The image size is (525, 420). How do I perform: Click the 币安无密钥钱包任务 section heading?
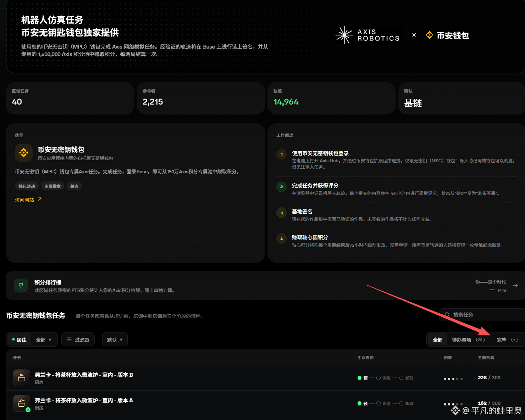point(35,315)
